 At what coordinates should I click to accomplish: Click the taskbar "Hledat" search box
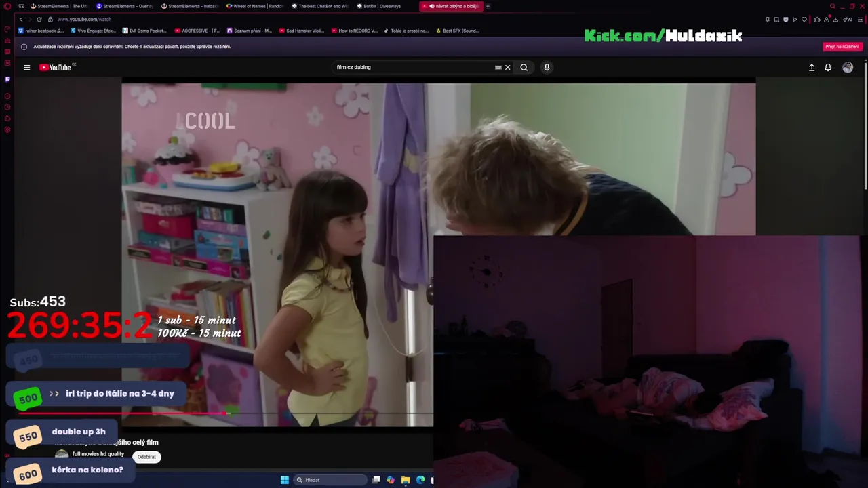click(x=330, y=480)
